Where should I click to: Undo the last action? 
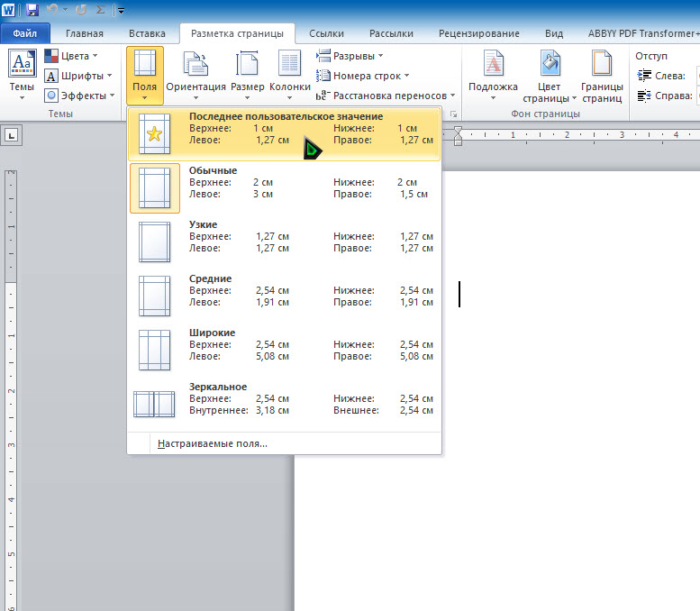[52, 9]
